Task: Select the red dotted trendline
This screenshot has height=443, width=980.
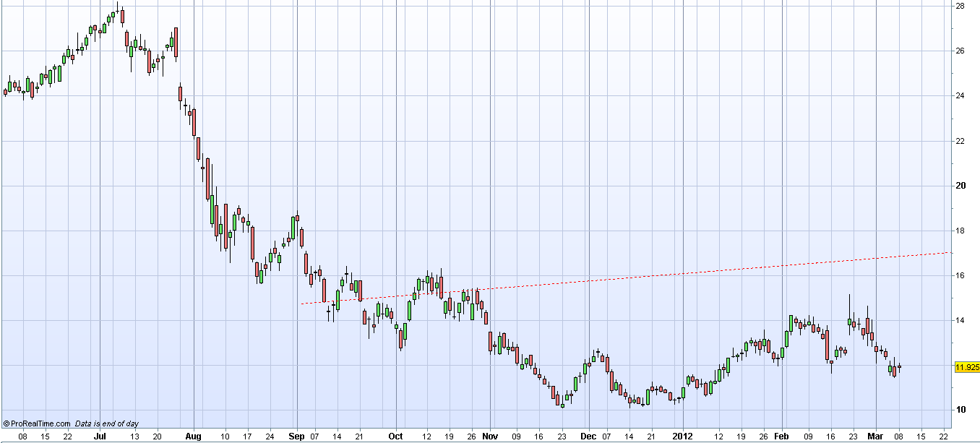Action: tap(625, 278)
